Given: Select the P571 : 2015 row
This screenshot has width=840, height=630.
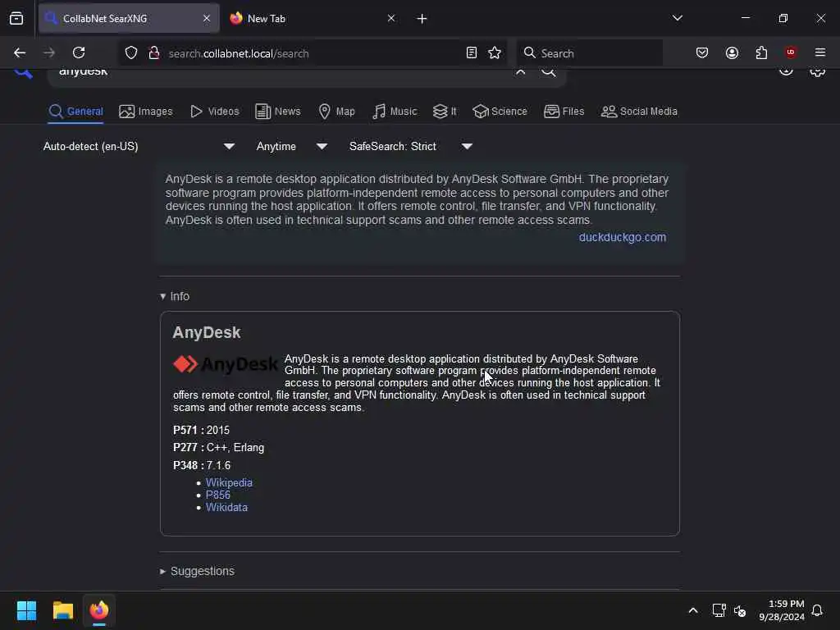Looking at the screenshot, I should pyautogui.click(x=202, y=430).
